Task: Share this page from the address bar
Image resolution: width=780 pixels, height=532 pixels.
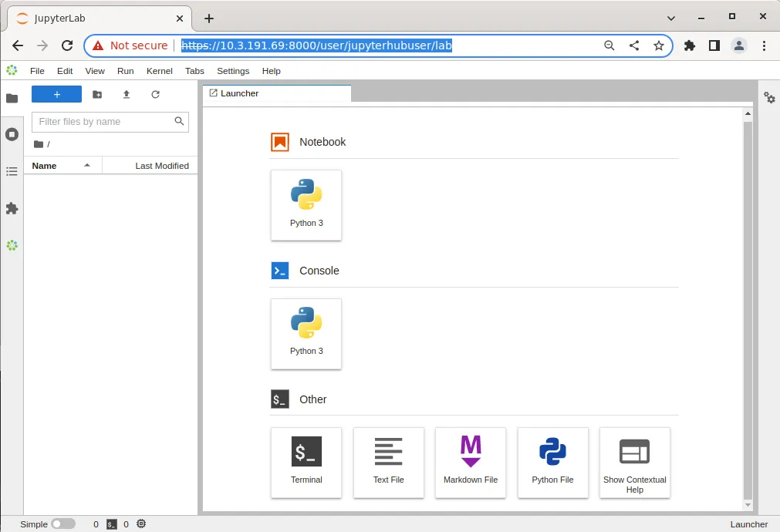Action: click(633, 45)
